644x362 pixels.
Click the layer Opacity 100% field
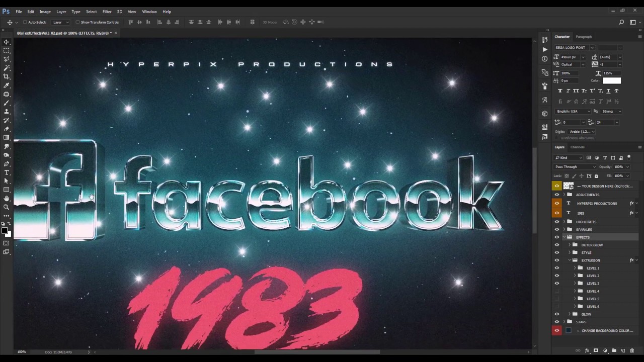pyautogui.click(x=618, y=167)
